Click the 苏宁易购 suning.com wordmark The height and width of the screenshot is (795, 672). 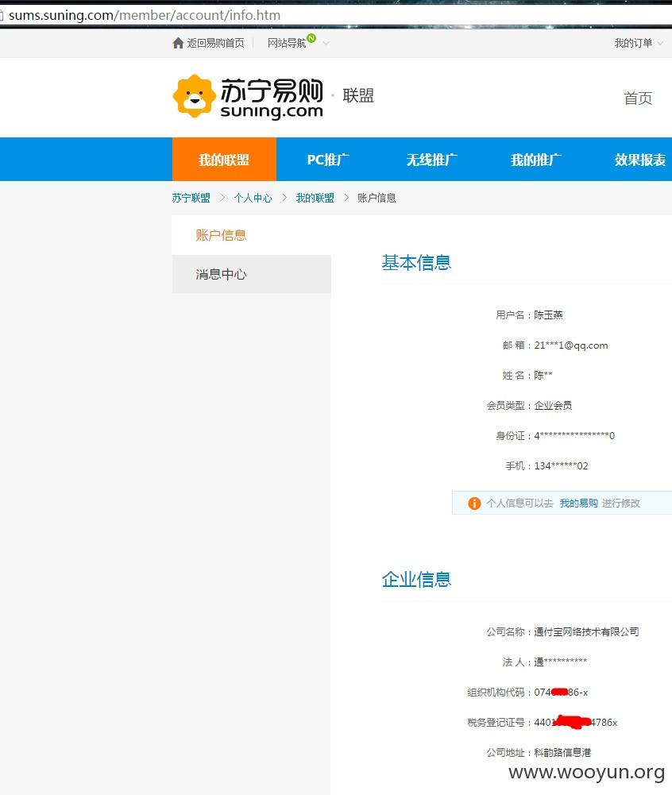[x=272, y=98]
